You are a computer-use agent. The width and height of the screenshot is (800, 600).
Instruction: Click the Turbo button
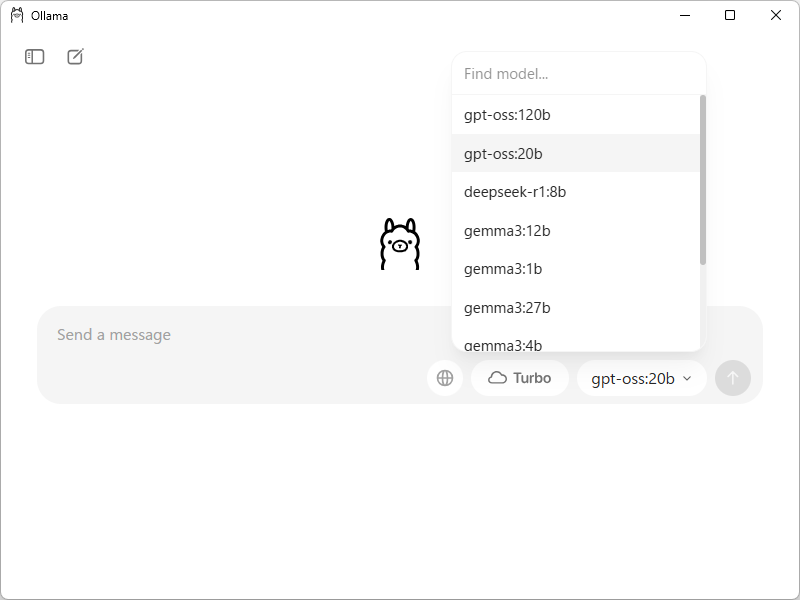pyautogui.click(x=519, y=378)
